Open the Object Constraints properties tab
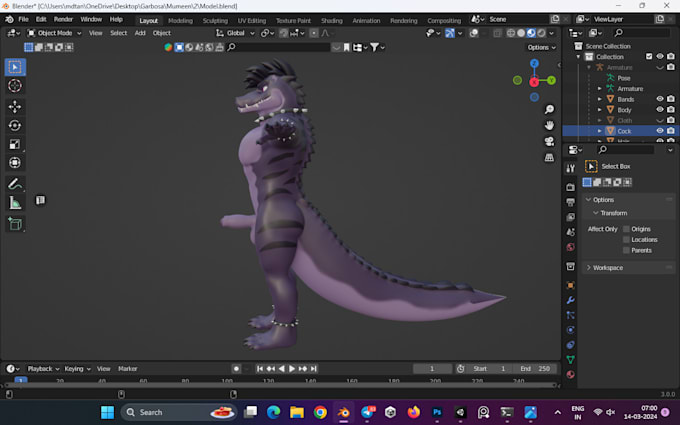The width and height of the screenshot is (680, 425). 570,345
